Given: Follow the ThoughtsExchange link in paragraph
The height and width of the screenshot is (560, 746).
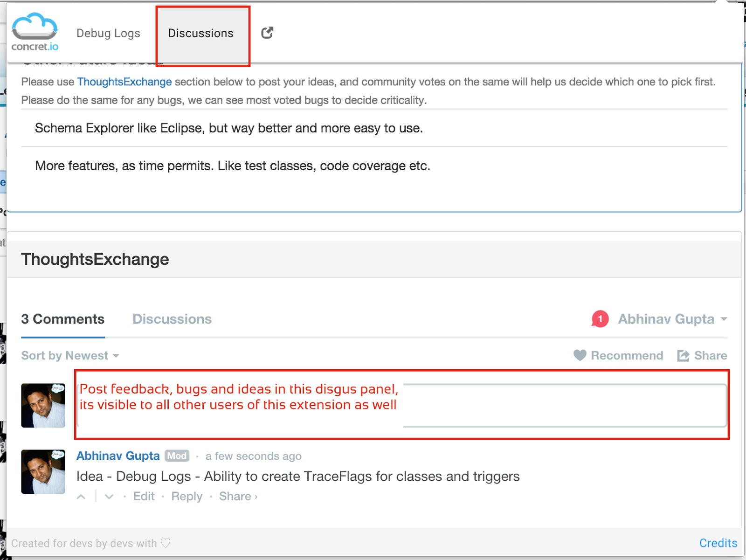Looking at the screenshot, I should pos(124,82).
